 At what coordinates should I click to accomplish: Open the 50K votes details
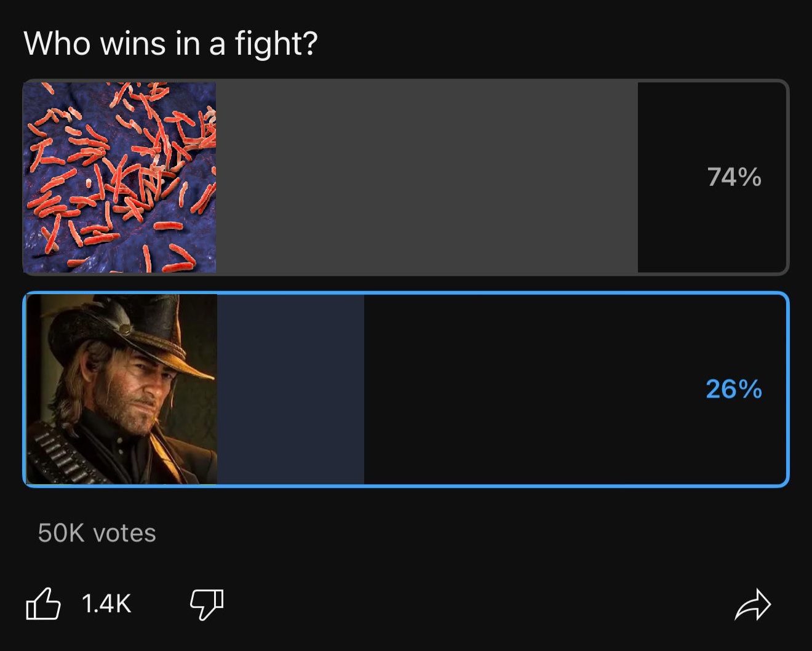[x=97, y=533]
